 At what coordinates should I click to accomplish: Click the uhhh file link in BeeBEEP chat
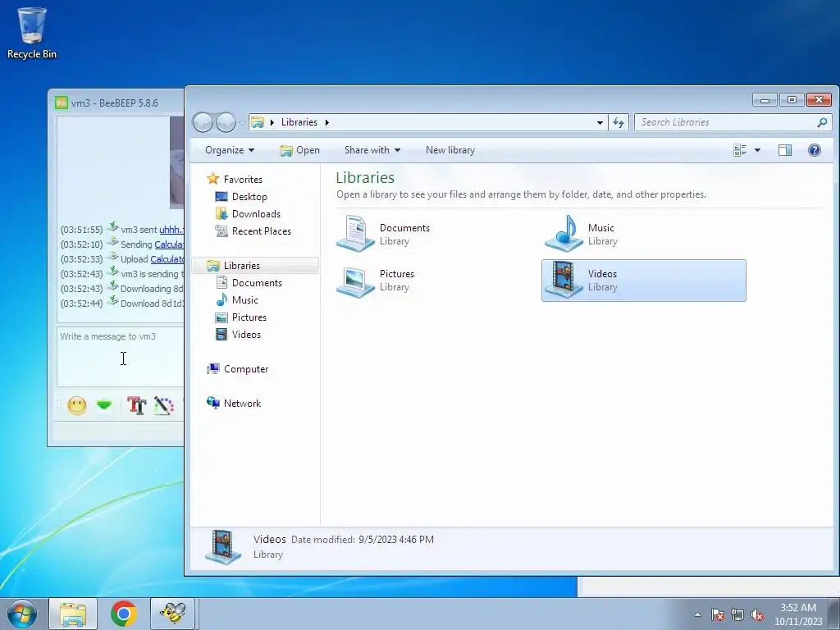click(171, 230)
